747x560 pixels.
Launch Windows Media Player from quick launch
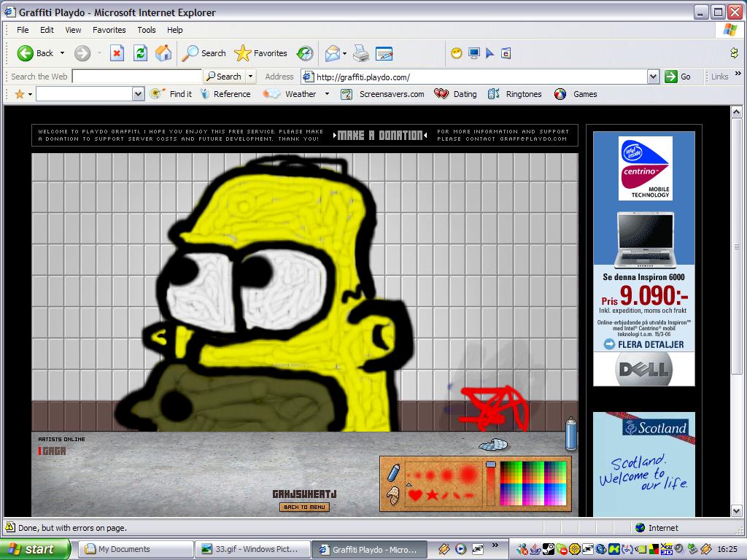coord(460,549)
